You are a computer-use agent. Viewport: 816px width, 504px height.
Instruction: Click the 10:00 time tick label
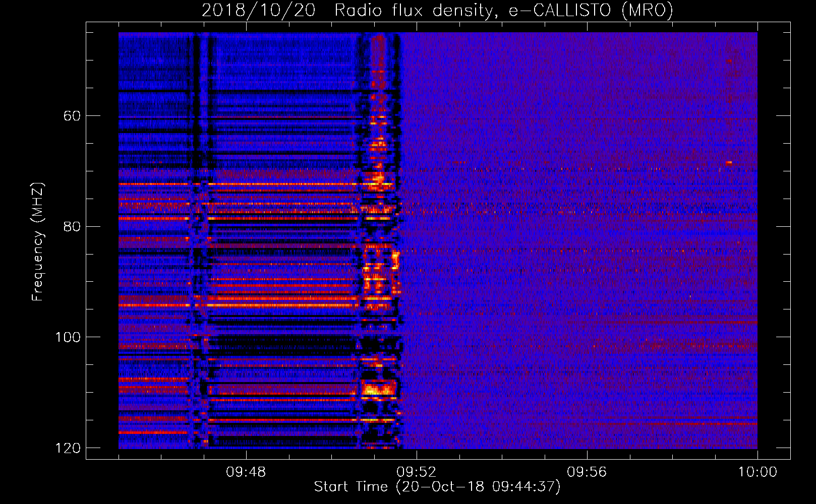click(x=757, y=472)
